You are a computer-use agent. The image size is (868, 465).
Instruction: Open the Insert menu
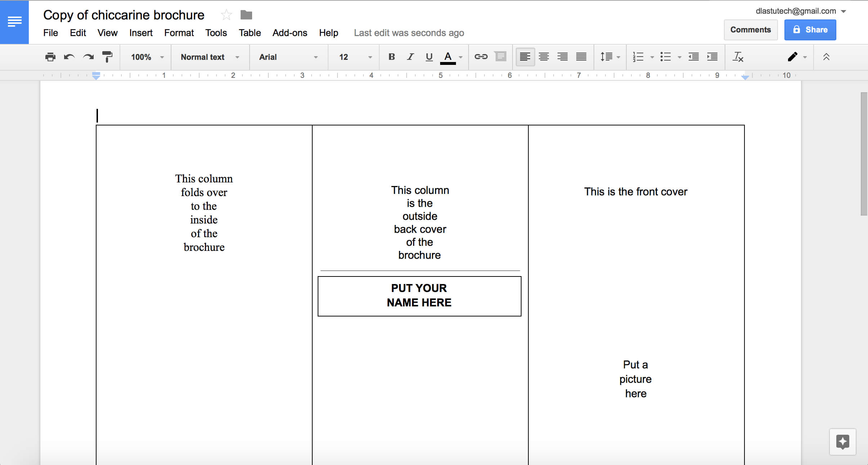pos(141,33)
